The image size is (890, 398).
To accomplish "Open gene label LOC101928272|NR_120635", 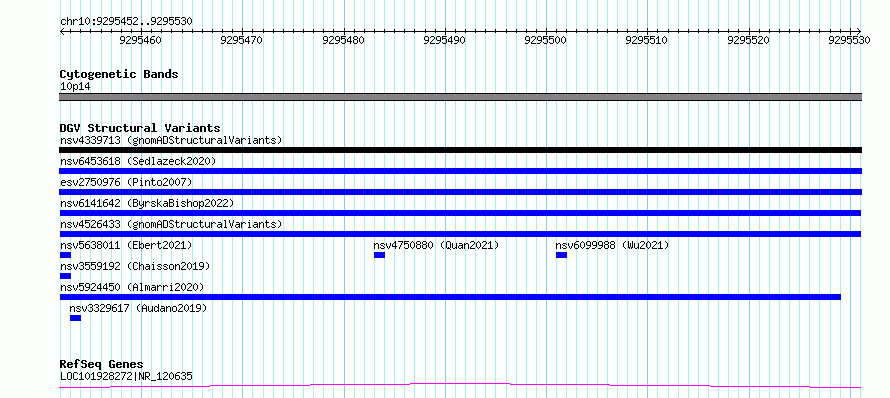I will (x=126, y=376).
